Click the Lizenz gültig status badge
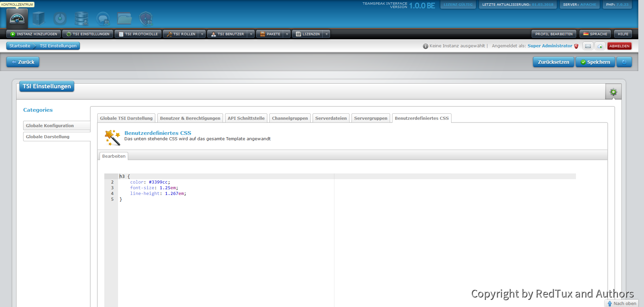Screen dimensions: 644x307 point(458,4)
